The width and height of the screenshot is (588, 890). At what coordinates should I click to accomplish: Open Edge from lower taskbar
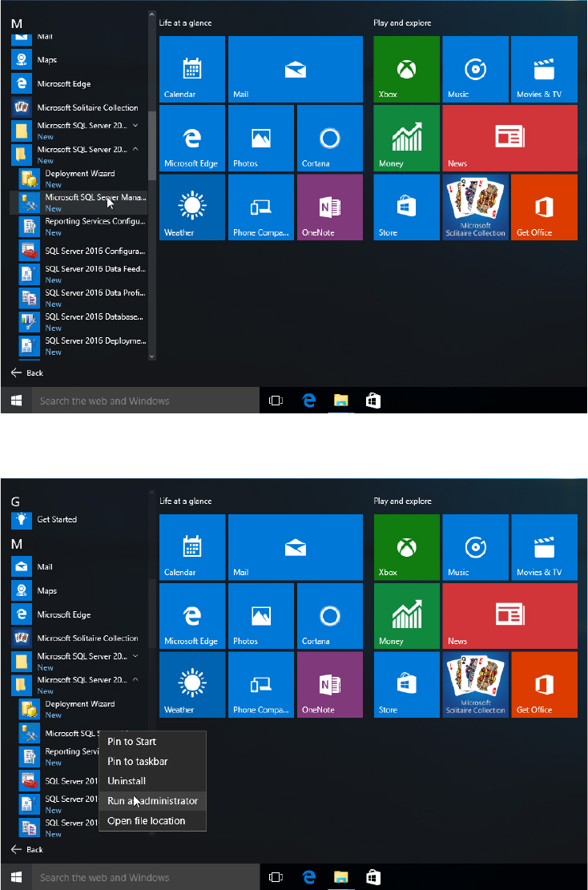tap(308, 877)
